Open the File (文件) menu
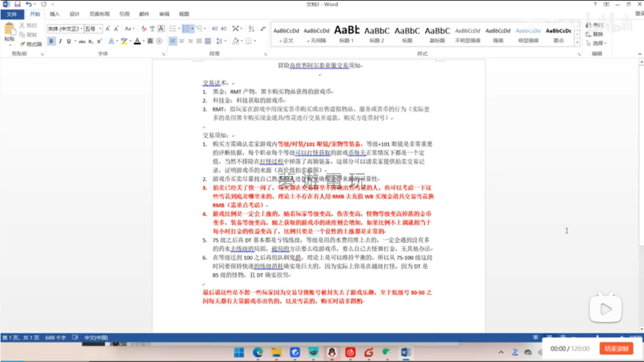 coord(12,14)
